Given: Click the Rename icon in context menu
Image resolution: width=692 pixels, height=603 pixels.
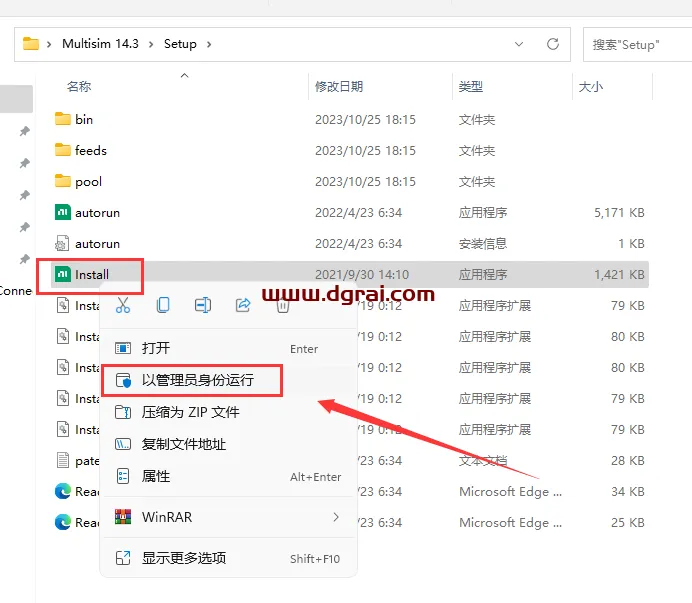Looking at the screenshot, I should [x=203, y=305].
